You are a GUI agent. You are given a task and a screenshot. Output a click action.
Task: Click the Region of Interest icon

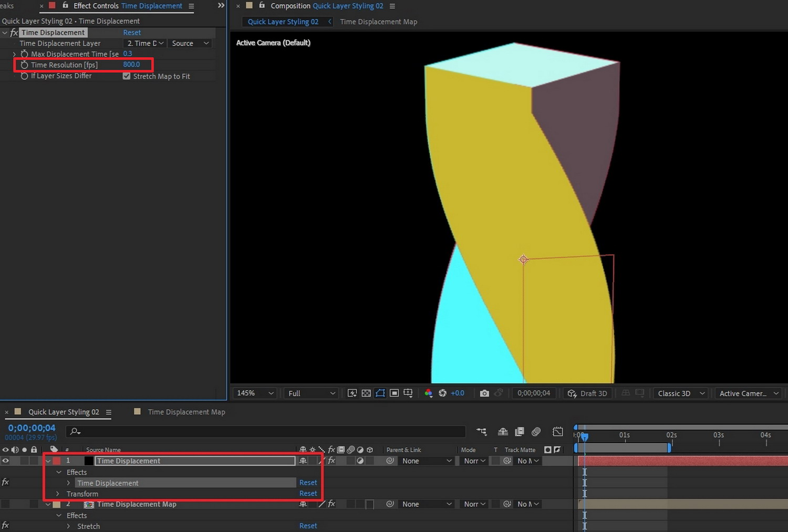click(x=394, y=393)
